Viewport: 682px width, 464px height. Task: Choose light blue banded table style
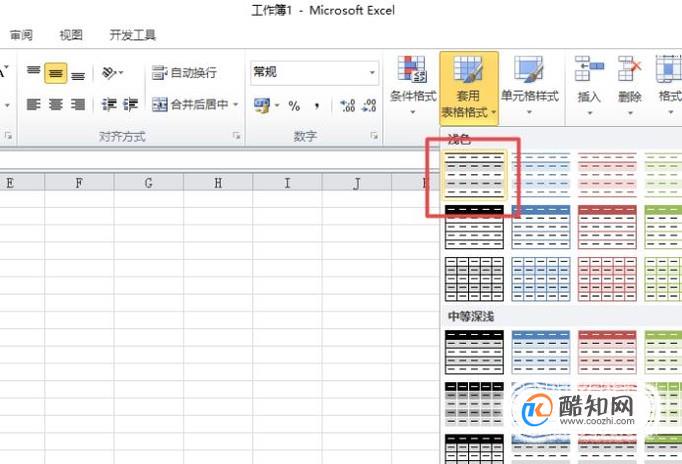(x=541, y=175)
